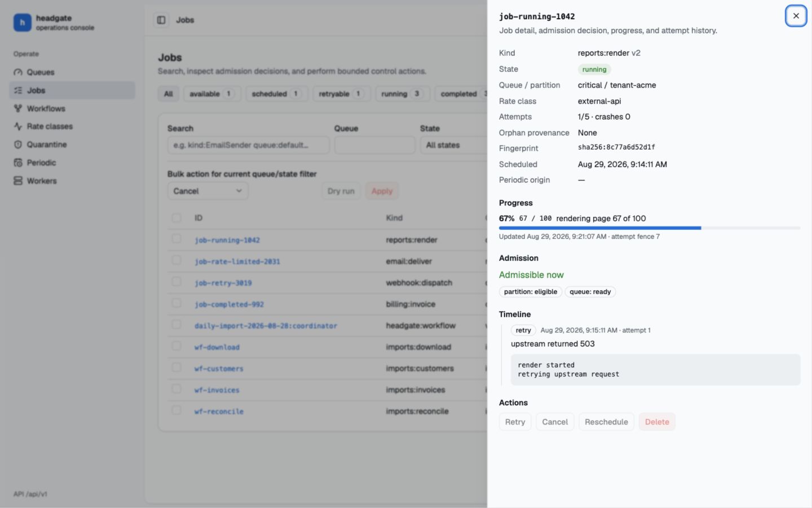Viewport: 812px width, 508px height.
Task: Click the reports:render kind cell
Action: [x=412, y=240]
